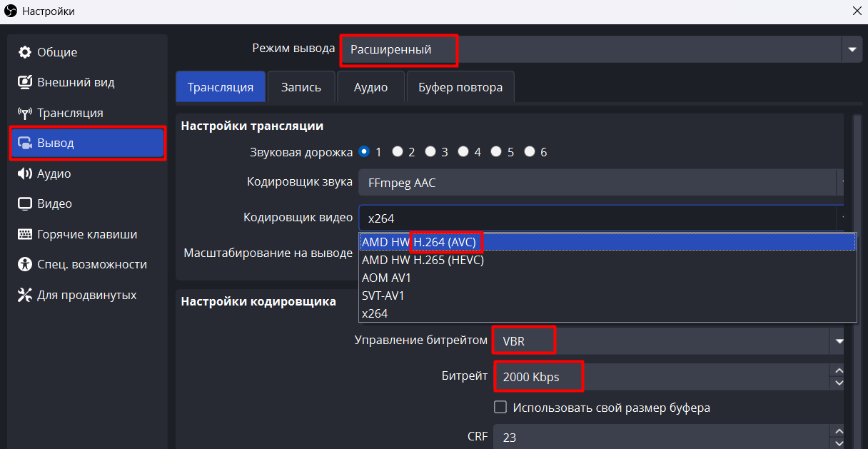
Task: Expand the Режим вывода dropdown arrow
Action: tap(851, 49)
